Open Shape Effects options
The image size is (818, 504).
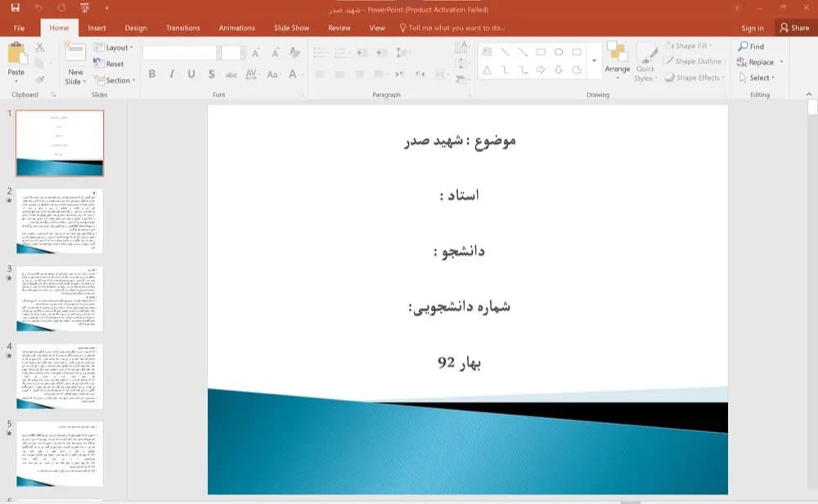click(x=694, y=78)
